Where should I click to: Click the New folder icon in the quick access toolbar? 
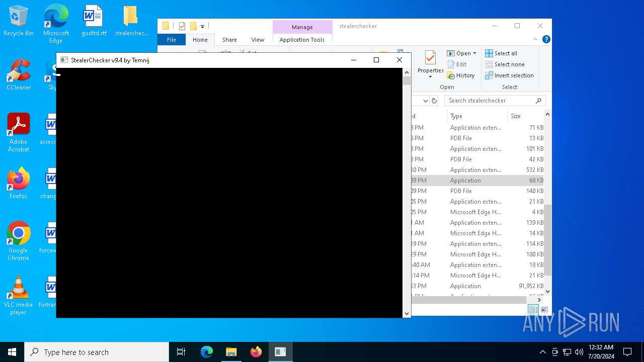coord(193,26)
